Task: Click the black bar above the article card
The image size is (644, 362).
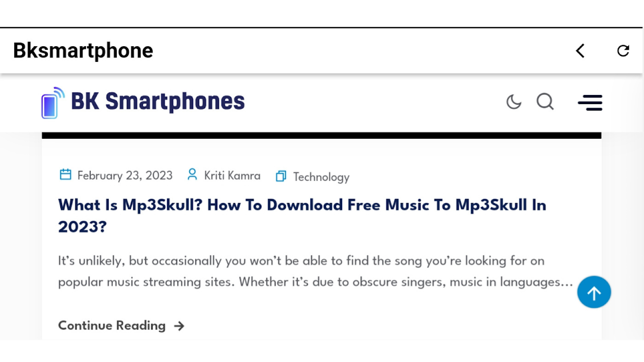Action: [321, 136]
